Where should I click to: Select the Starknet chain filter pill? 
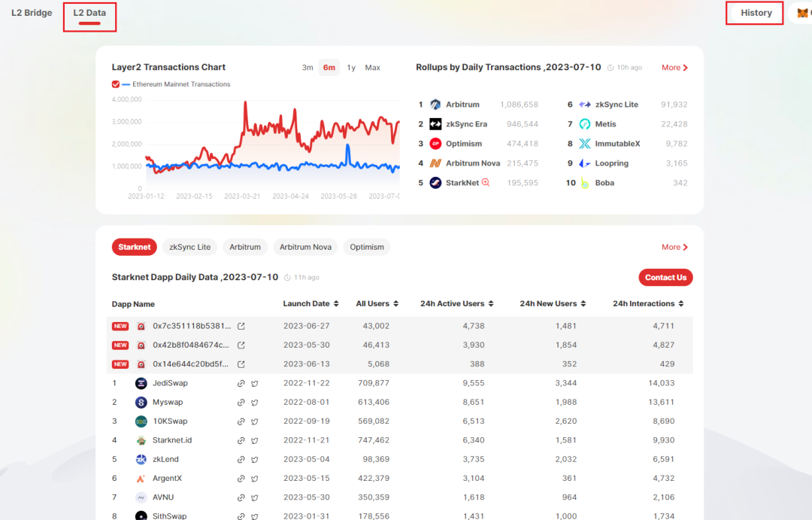134,247
